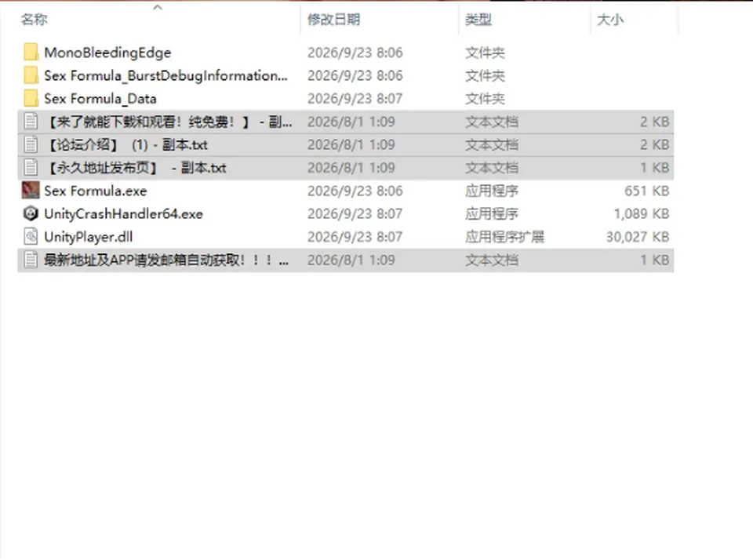Click the 应用程序扩展 type of UnityPlayer.dll
The height and width of the screenshot is (560, 753).
pos(504,237)
